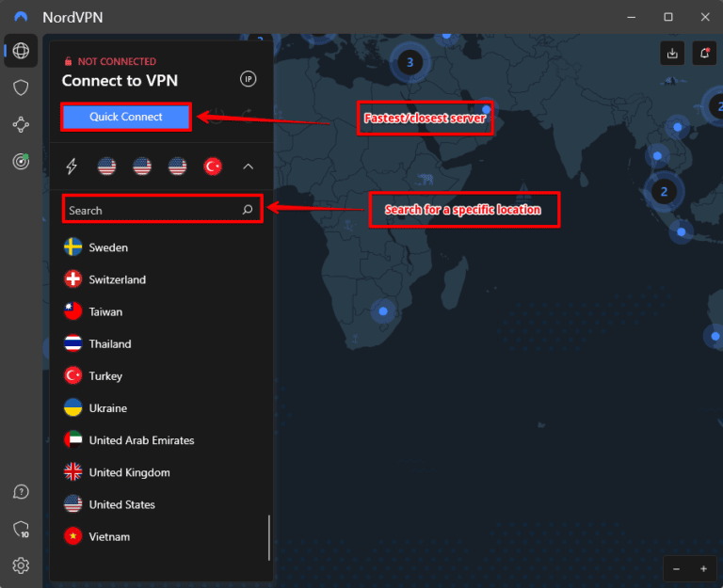Open the help chat bubble icon

21,492
